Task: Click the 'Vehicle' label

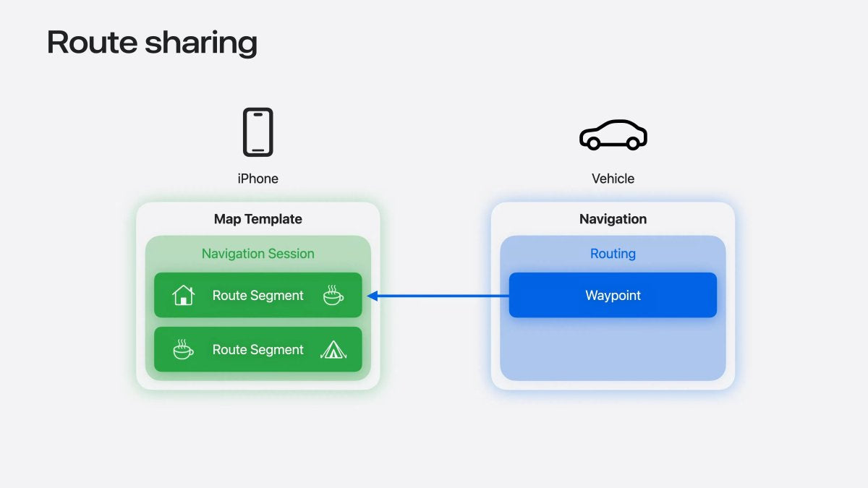Action: 613,179
